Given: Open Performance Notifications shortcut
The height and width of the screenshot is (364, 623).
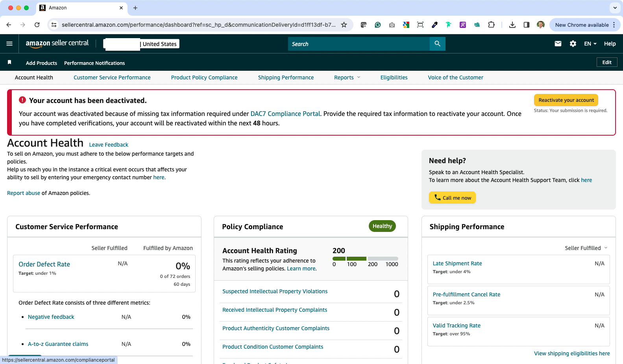Looking at the screenshot, I should coord(94,63).
